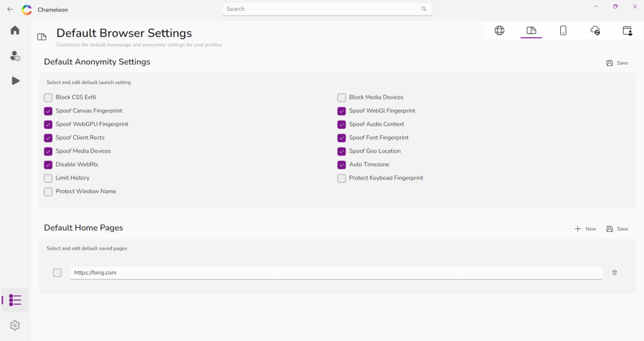
Task: Save the Default Anonymity Settings
Action: pos(617,63)
